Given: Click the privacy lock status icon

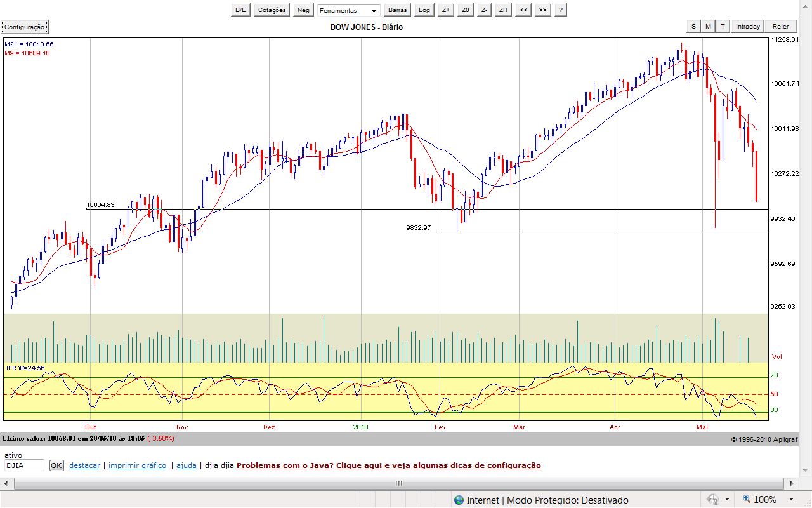Looking at the screenshot, I should [x=712, y=500].
